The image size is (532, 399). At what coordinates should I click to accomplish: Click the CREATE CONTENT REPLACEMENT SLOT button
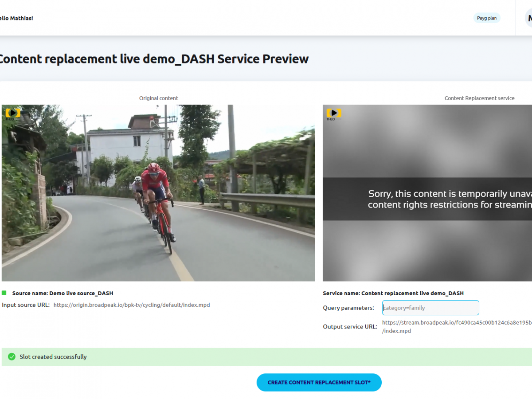pos(319,382)
